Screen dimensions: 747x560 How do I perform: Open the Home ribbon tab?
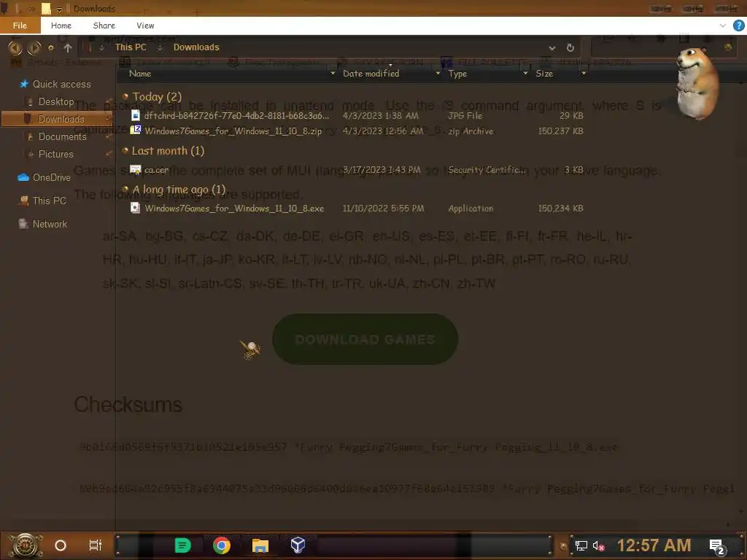[61, 26]
